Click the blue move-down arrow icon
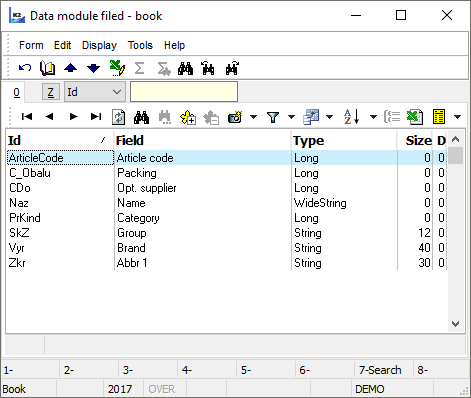The image size is (471, 398). click(93, 68)
